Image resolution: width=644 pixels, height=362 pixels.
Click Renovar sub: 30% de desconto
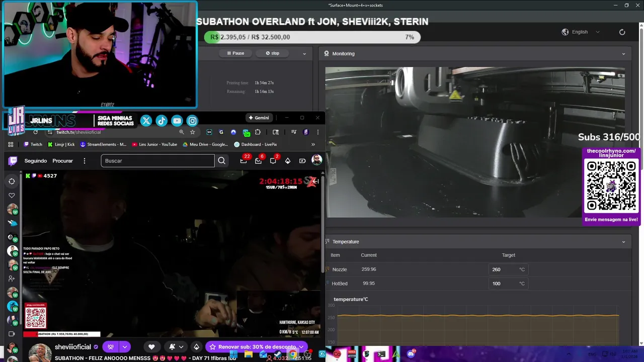[257, 347]
